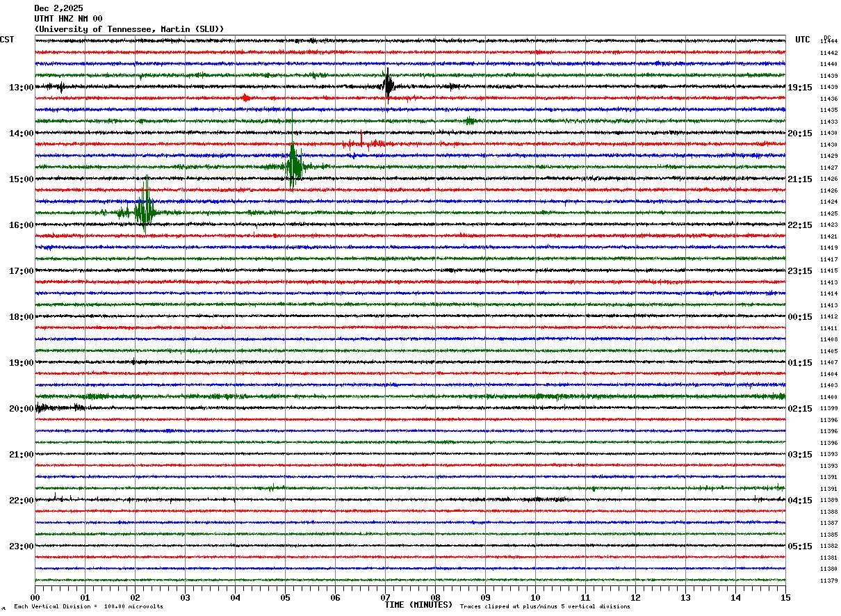
Task: Click the DC offset value '11389'
Action: [828, 500]
